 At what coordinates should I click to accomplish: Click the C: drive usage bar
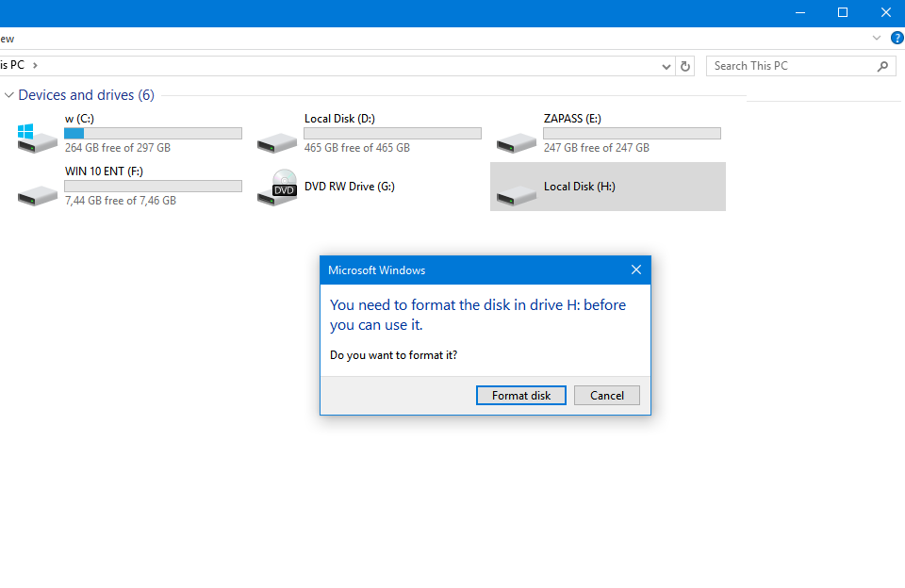pos(153,134)
